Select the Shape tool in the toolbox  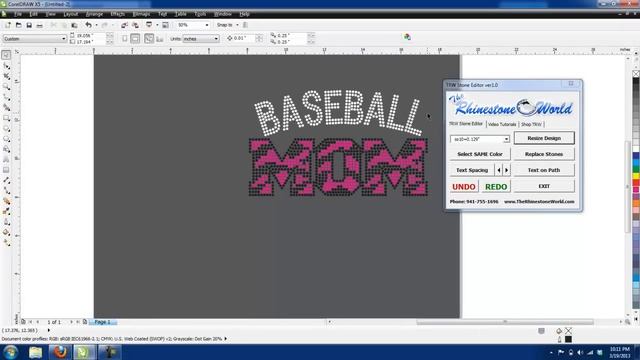coord(6,66)
